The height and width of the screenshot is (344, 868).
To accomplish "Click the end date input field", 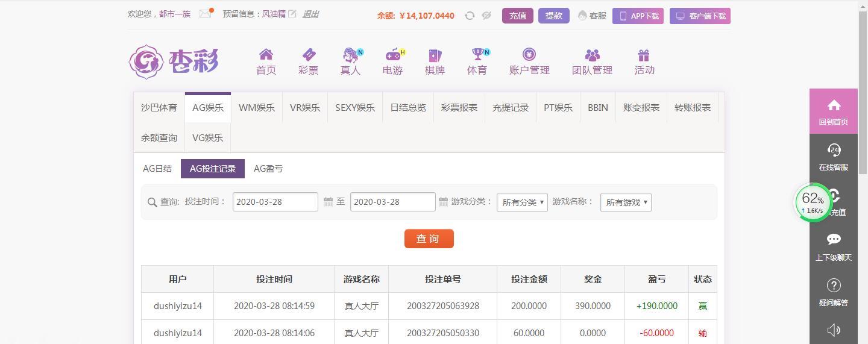I will click(x=393, y=202).
